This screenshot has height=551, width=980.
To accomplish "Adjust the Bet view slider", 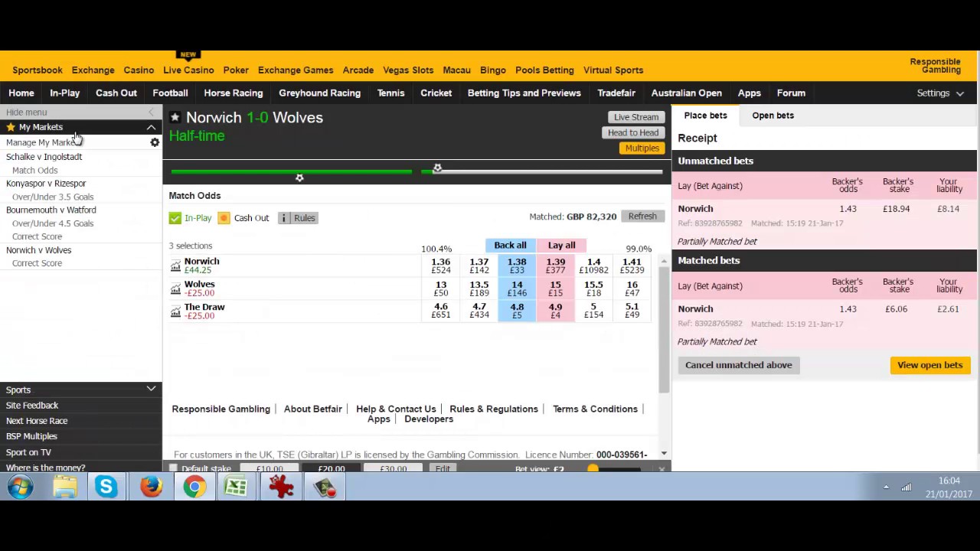I will [593, 468].
